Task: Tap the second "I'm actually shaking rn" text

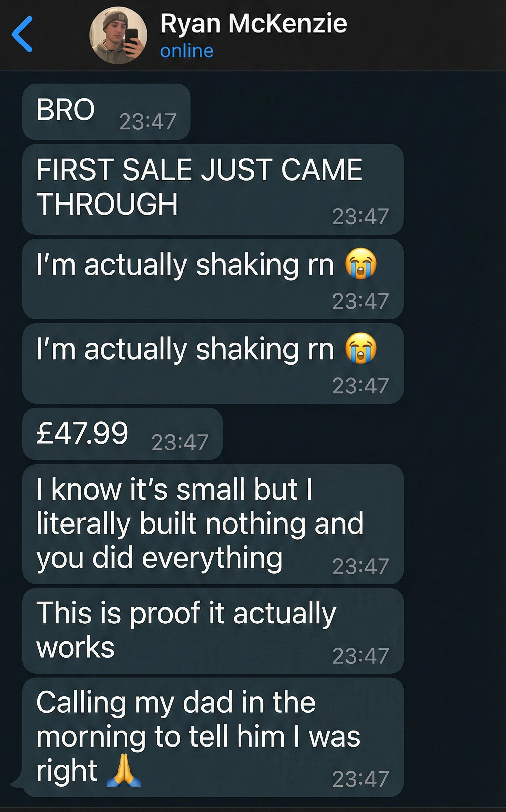Action: point(185,349)
